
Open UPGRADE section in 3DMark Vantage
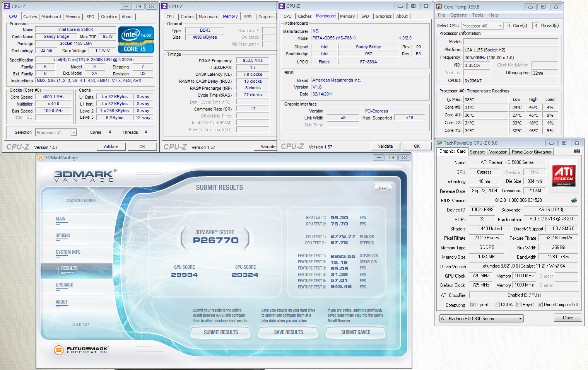point(65,285)
